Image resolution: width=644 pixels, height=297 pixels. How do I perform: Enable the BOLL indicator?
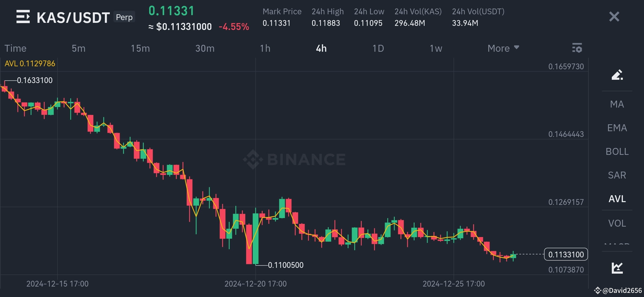pos(617,152)
